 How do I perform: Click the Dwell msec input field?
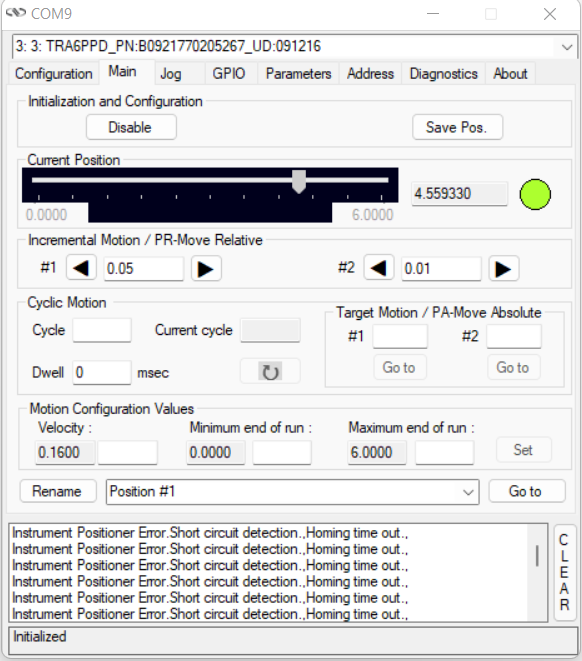pyautogui.click(x=102, y=372)
